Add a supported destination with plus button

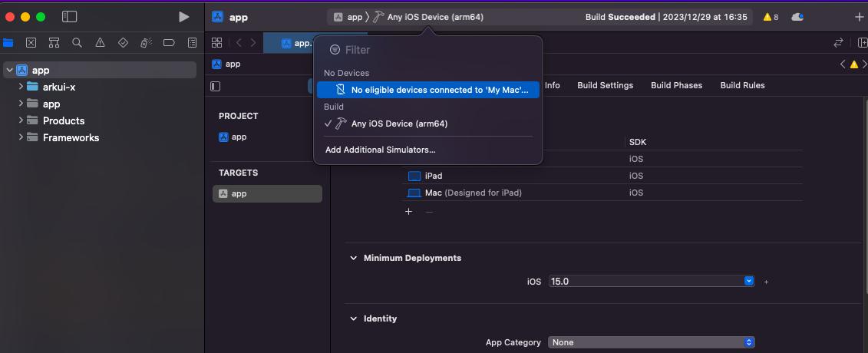pyautogui.click(x=408, y=211)
